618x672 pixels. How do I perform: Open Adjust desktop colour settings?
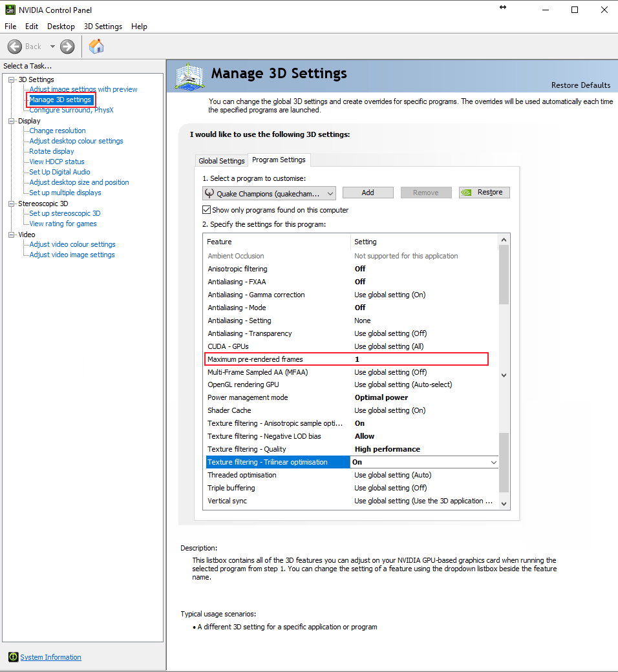(76, 141)
